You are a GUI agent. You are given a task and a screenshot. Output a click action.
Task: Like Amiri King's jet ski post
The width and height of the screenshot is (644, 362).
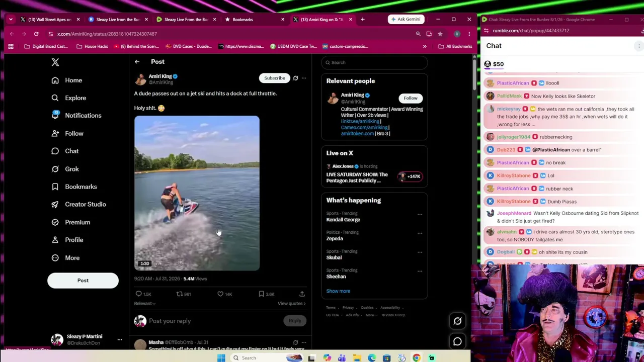pyautogui.click(x=220, y=294)
